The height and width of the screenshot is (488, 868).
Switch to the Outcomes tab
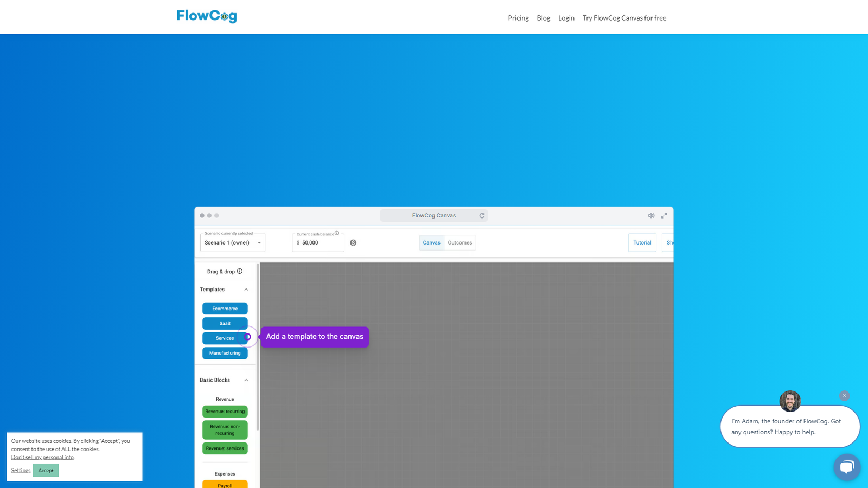click(x=460, y=243)
